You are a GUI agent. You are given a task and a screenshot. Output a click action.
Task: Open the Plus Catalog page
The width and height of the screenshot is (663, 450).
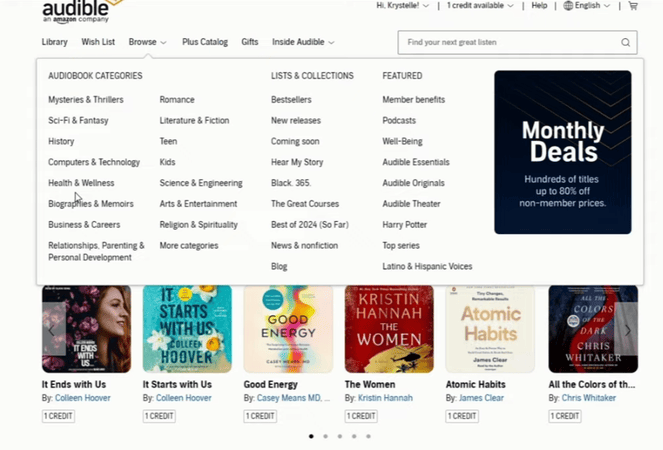coord(205,42)
